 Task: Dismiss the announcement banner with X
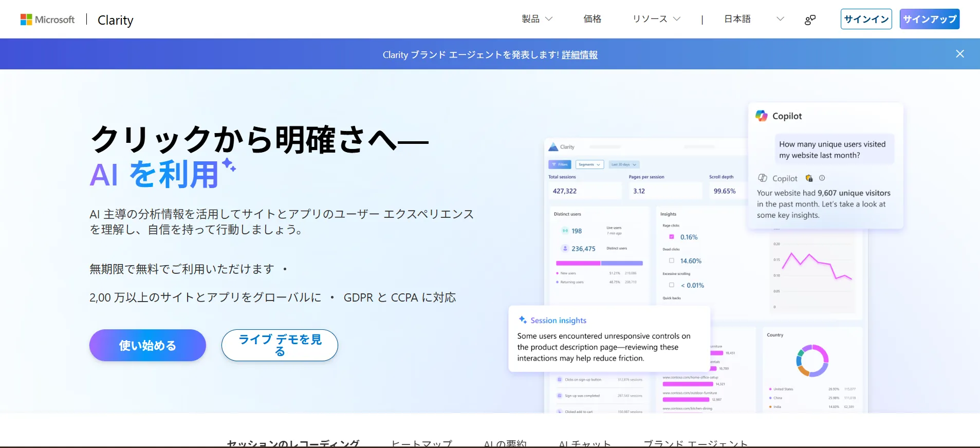(x=960, y=54)
